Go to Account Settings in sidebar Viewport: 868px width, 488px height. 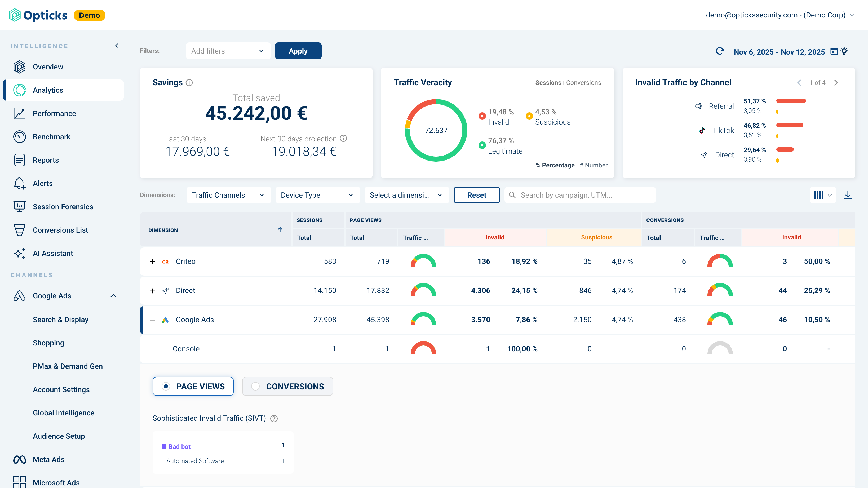[x=61, y=389]
